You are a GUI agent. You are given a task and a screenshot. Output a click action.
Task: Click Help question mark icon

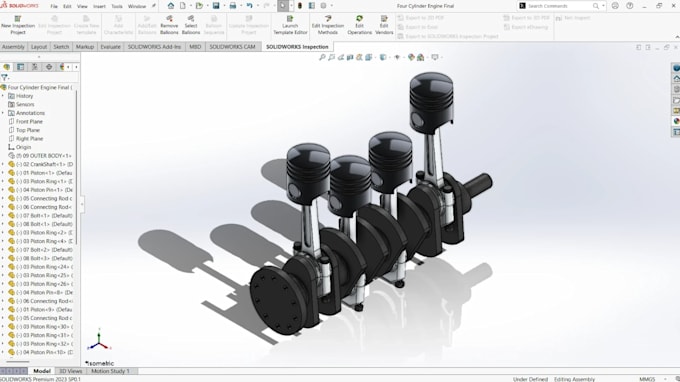point(630,6)
